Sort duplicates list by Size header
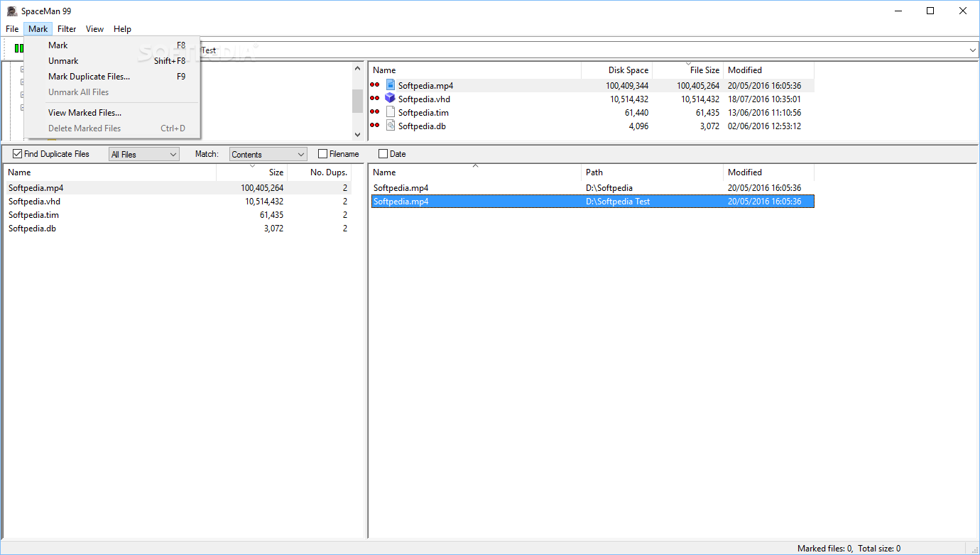 pyautogui.click(x=251, y=172)
